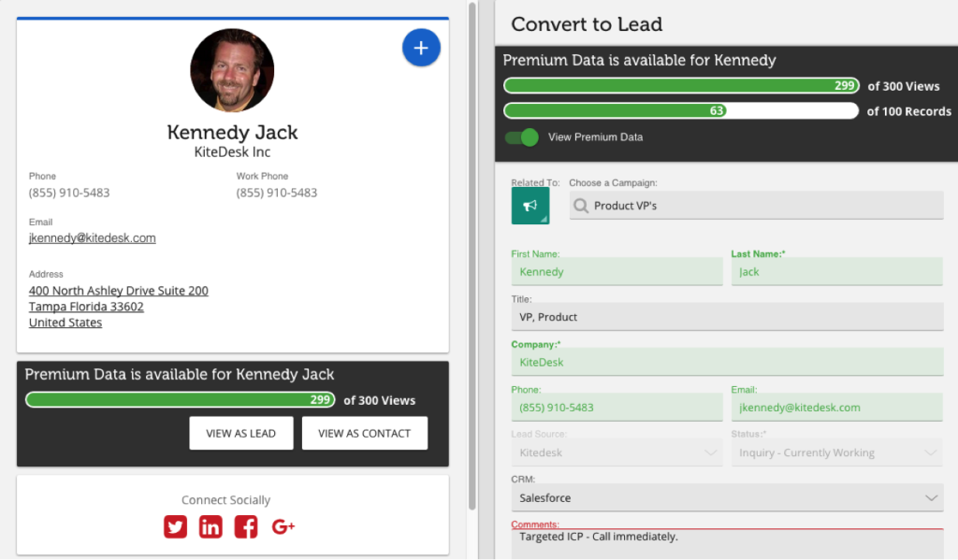Open the Google Plus social icon
The image size is (958, 560).
pos(283,527)
